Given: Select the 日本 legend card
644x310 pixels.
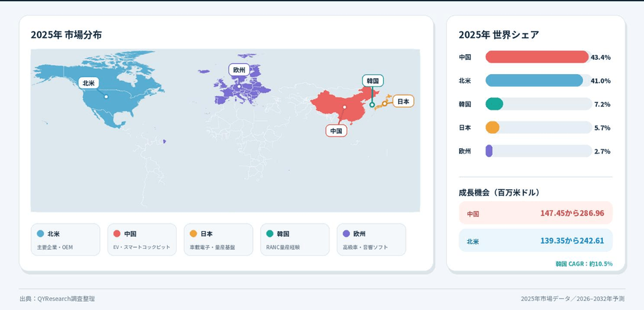Looking at the screenshot, I should click(218, 239).
